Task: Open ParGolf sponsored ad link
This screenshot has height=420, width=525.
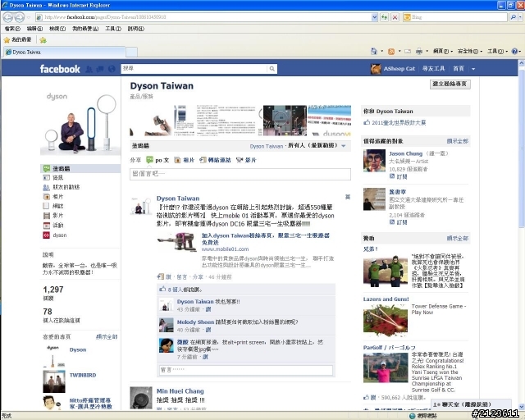Action: click(390, 348)
